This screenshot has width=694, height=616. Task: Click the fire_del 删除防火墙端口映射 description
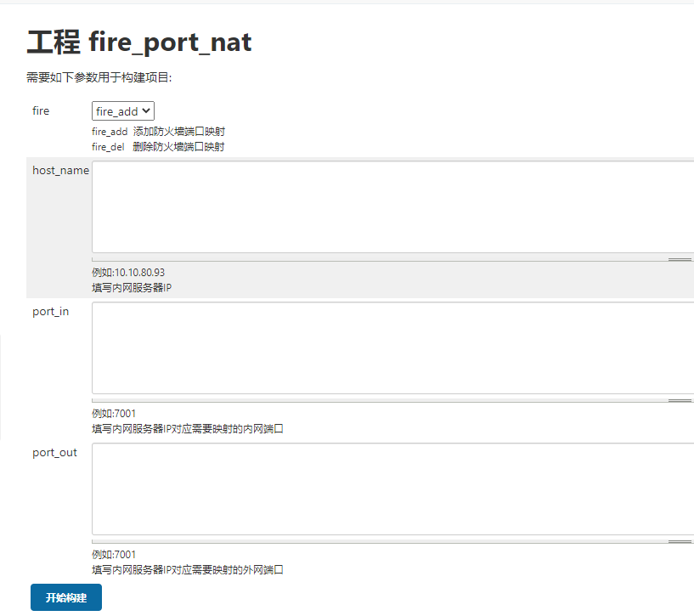click(x=158, y=147)
